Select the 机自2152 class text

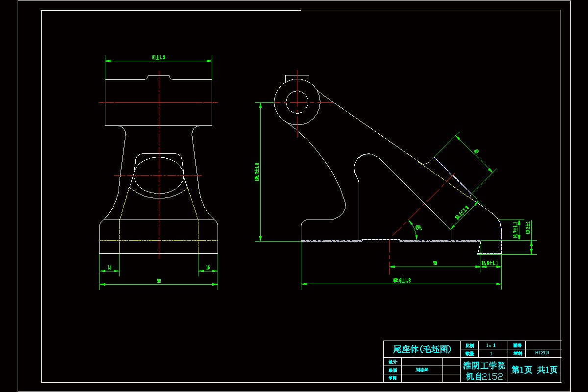484,376
